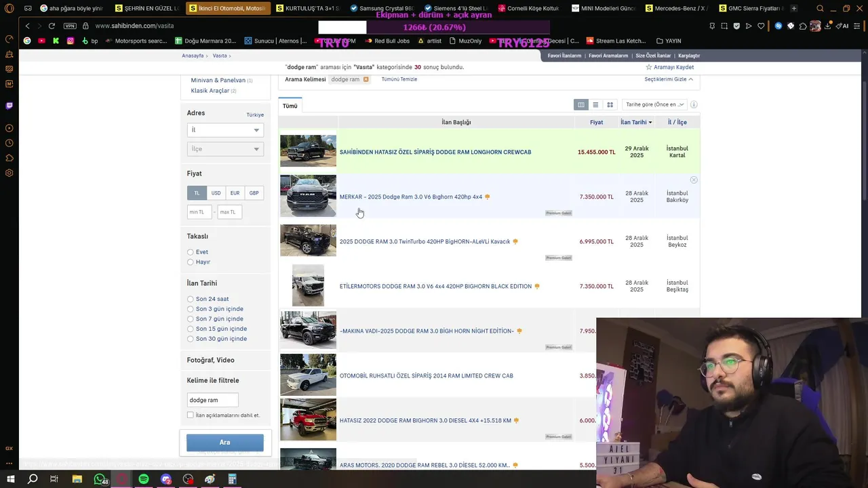
Task: Switch to list view icon
Action: 595,105
